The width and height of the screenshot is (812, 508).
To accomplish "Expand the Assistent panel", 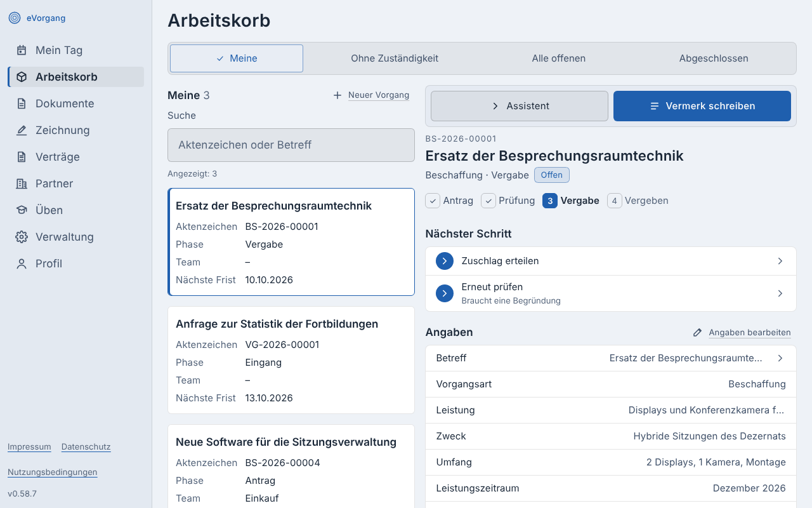I will tap(520, 106).
